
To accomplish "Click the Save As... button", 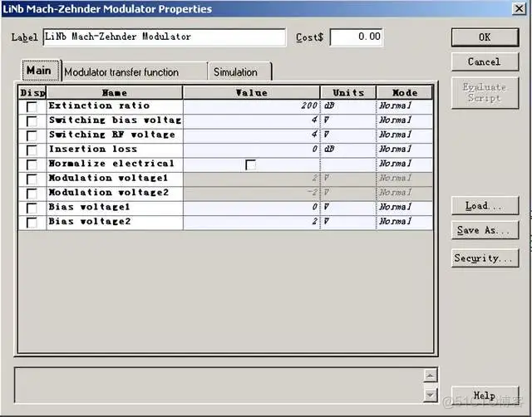I will pyautogui.click(x=485, y=230).
